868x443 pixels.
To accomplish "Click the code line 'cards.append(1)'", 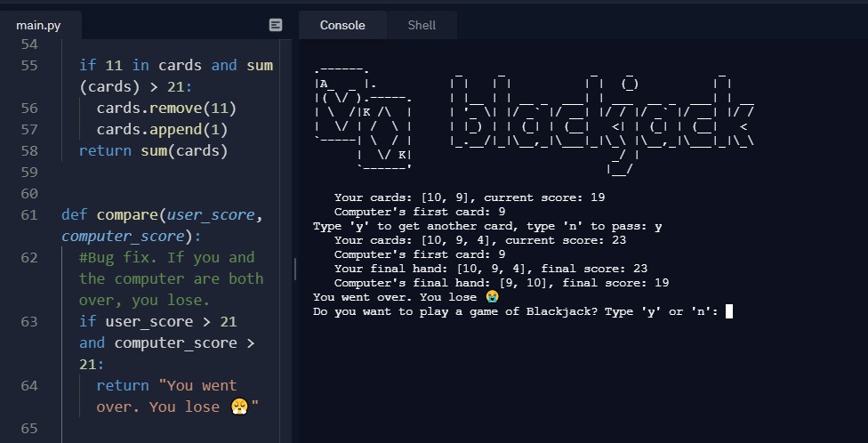I will click(162, 129).
